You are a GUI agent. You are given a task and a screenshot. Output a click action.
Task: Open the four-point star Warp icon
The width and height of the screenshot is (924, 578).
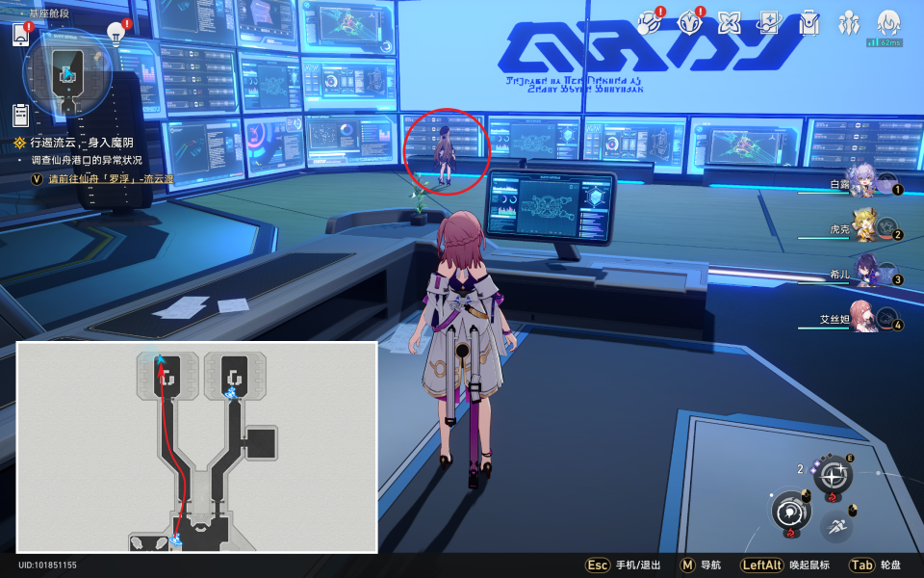729,23
